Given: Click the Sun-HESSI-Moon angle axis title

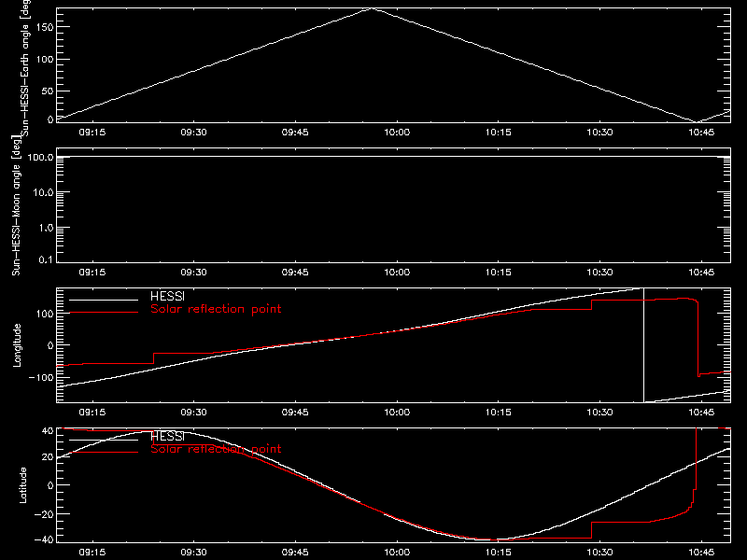Looking at the screenshot, I should point(16,205).
